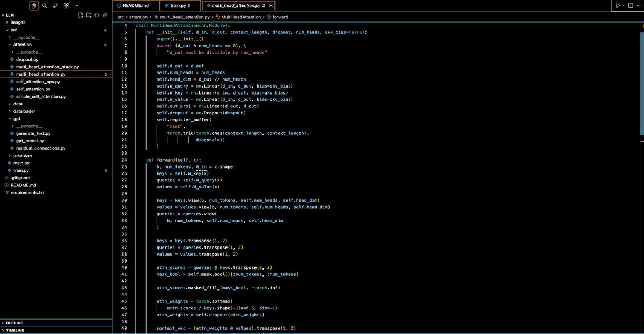Open the editor More Actions ellipsis
Screen dimensions: 644x334
point(640,5)
